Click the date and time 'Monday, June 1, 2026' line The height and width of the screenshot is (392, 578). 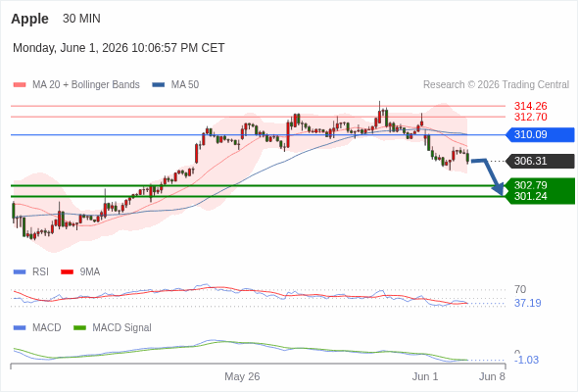tap(119, 48)
